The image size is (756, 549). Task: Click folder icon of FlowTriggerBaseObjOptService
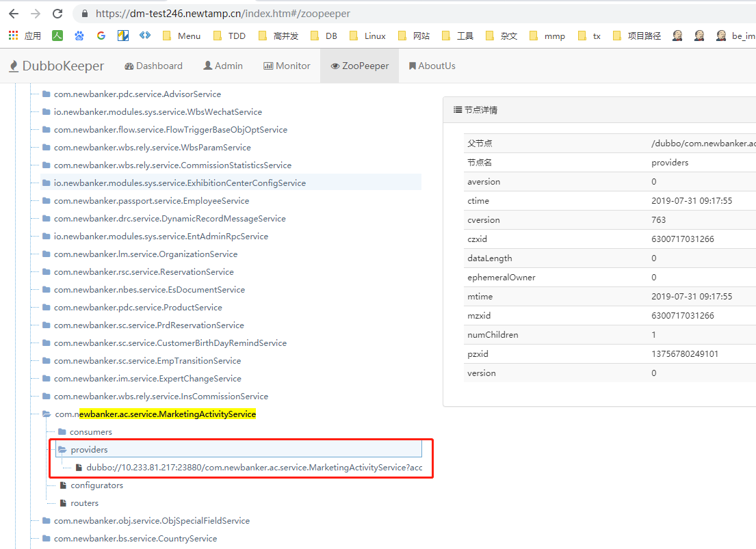coord(47,129)
